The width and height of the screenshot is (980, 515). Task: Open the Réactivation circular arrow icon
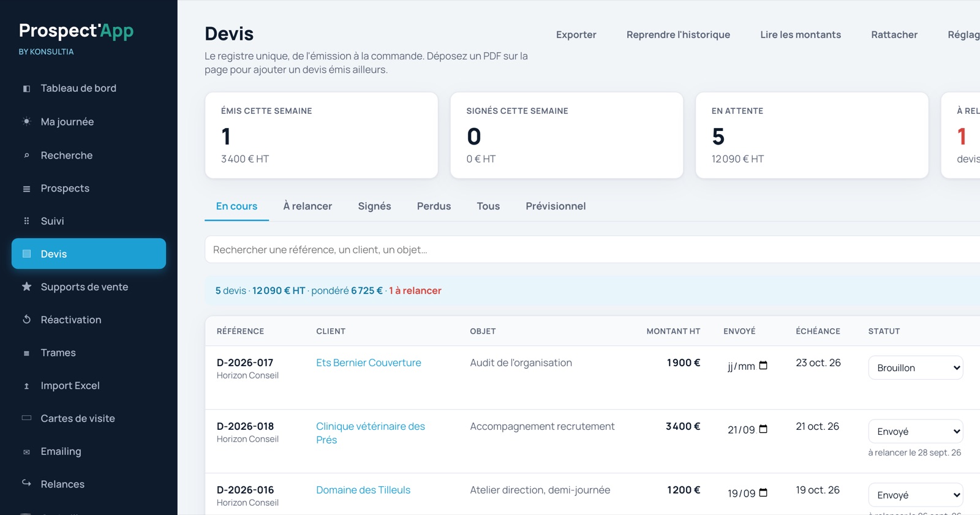point(26,320)
